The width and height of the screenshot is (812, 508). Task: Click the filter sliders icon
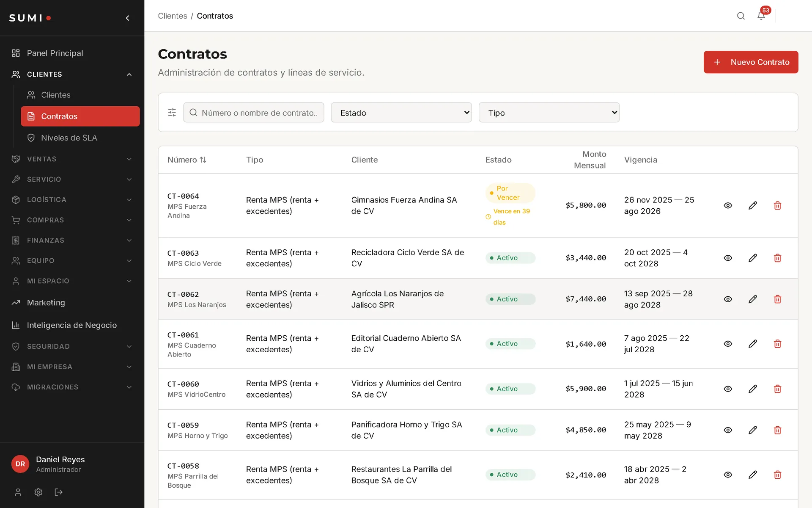click(x=172, y=113)
